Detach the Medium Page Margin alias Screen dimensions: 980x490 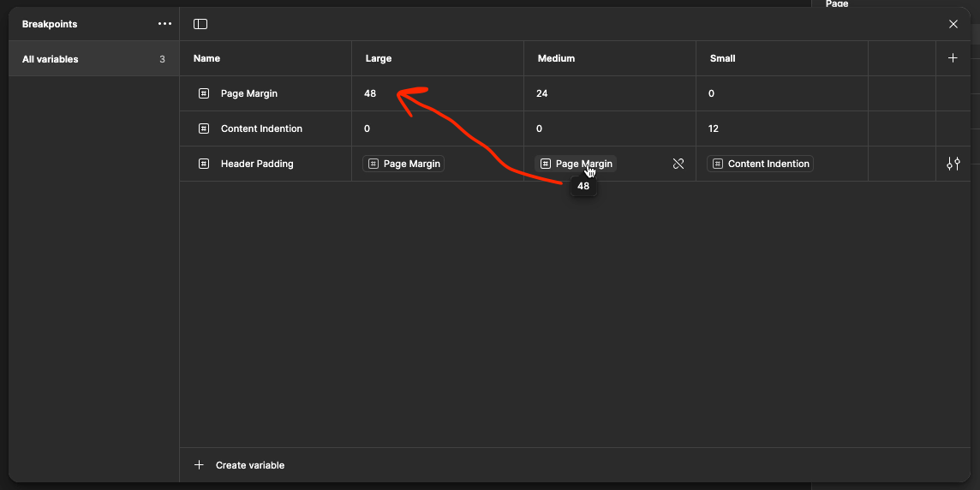coord(678,164)
